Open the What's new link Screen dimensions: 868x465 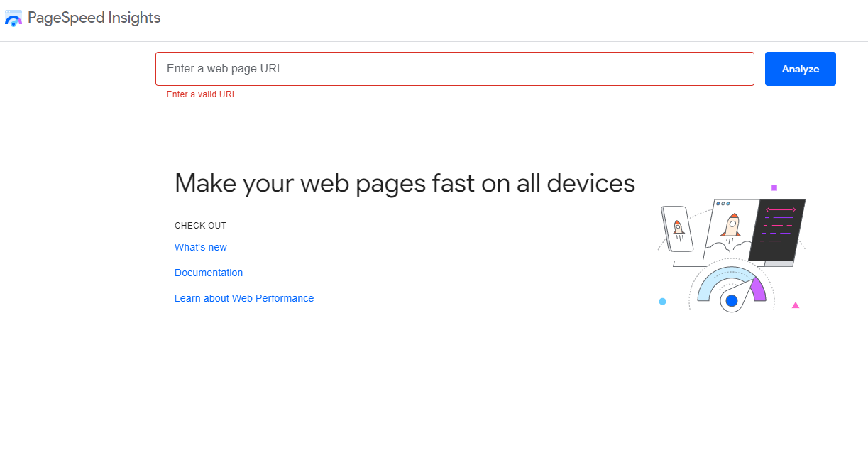201,247
